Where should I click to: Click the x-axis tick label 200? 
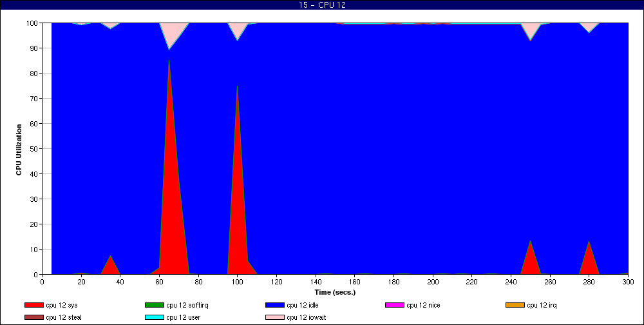coord(433,282)
